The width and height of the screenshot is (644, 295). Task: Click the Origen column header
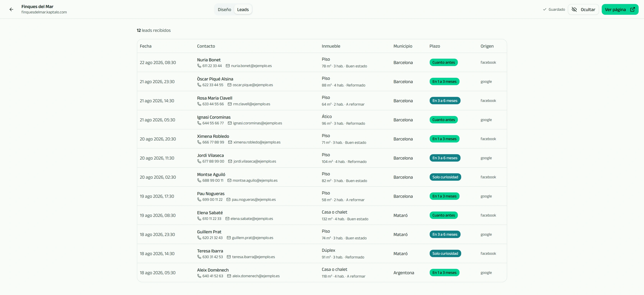tap(487, 46)
